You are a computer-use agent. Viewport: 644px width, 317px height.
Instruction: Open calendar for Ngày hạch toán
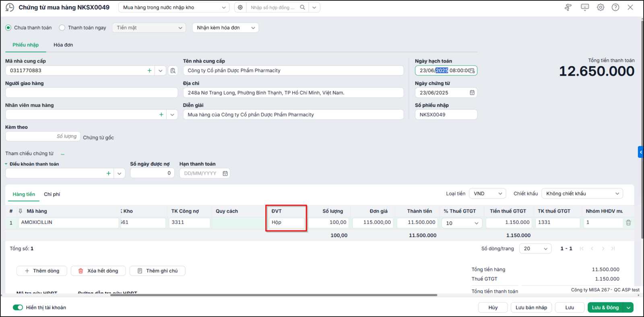point(472,70)
